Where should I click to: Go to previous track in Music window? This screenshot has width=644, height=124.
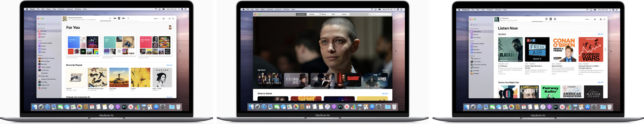click(115, 19)
